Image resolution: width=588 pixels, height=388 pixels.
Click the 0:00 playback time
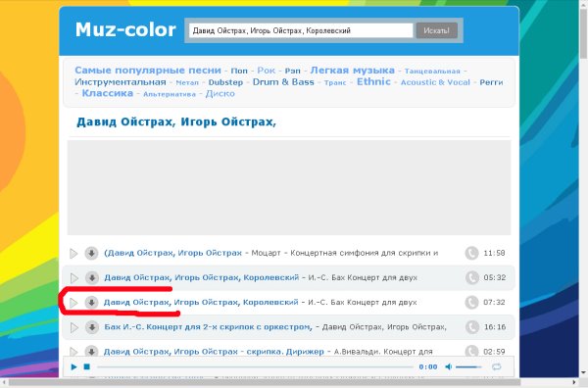(428, 367)
